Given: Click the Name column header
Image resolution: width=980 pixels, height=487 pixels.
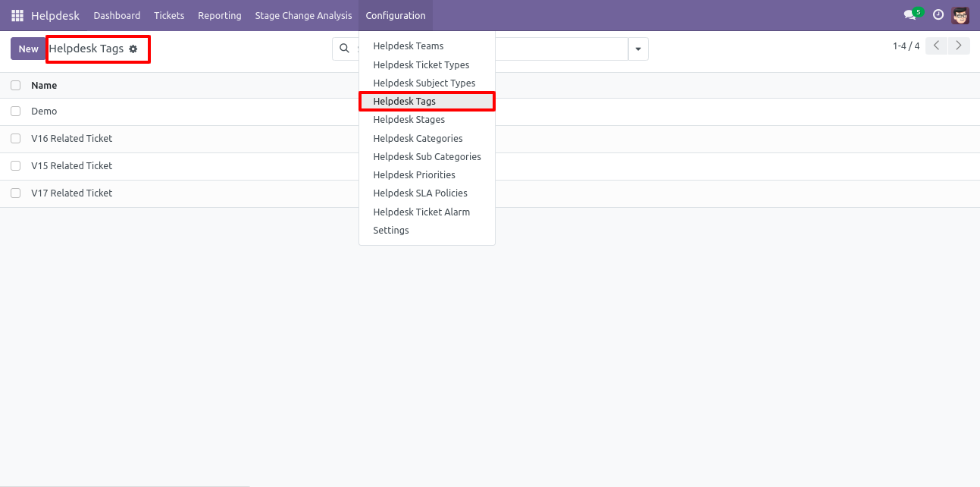Looking at the screenshot, I should (44, 86).
